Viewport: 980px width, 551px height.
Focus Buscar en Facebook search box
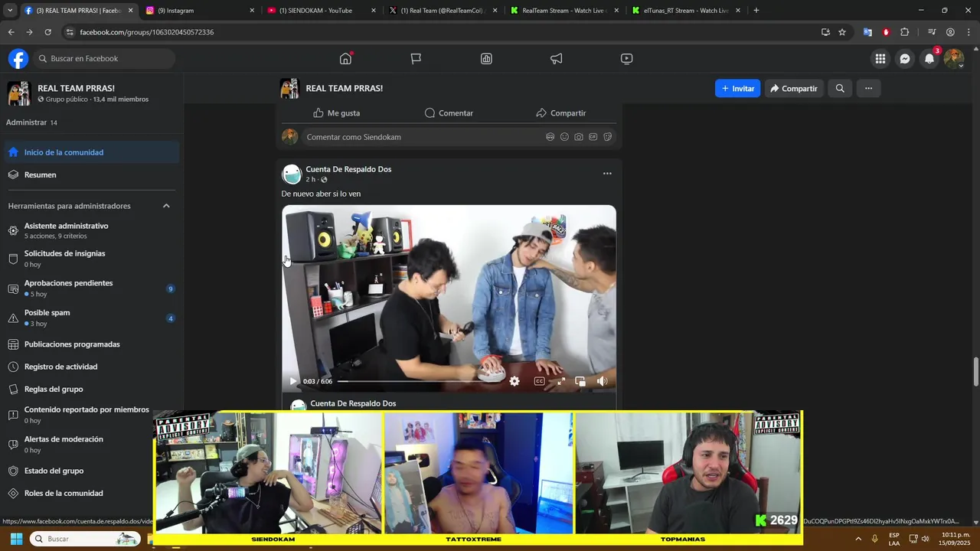[103, 59]
